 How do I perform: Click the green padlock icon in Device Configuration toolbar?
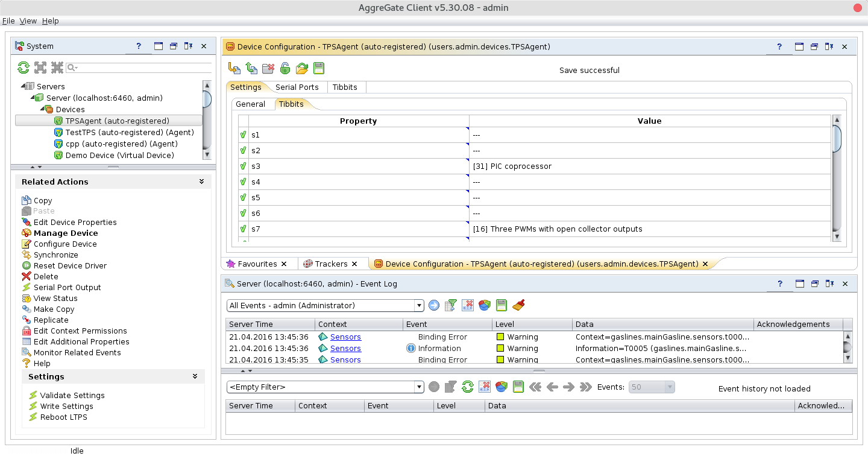click(285, 68)
